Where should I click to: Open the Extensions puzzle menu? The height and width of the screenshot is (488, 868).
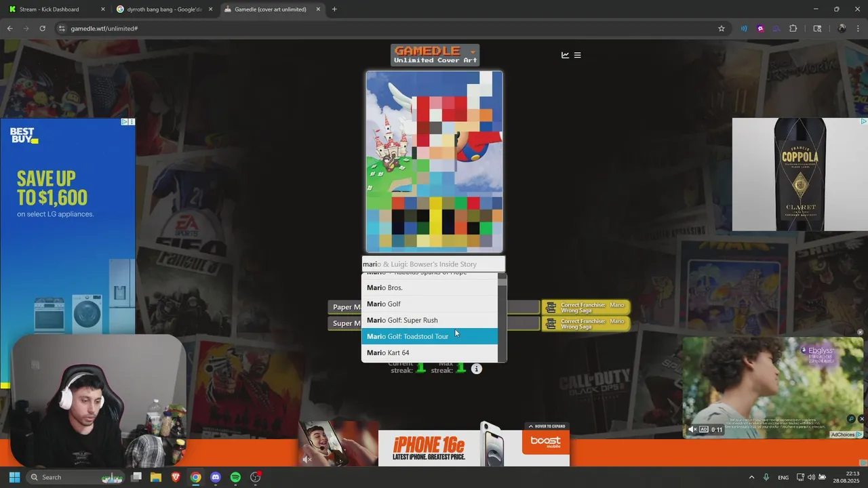[793, 28]
